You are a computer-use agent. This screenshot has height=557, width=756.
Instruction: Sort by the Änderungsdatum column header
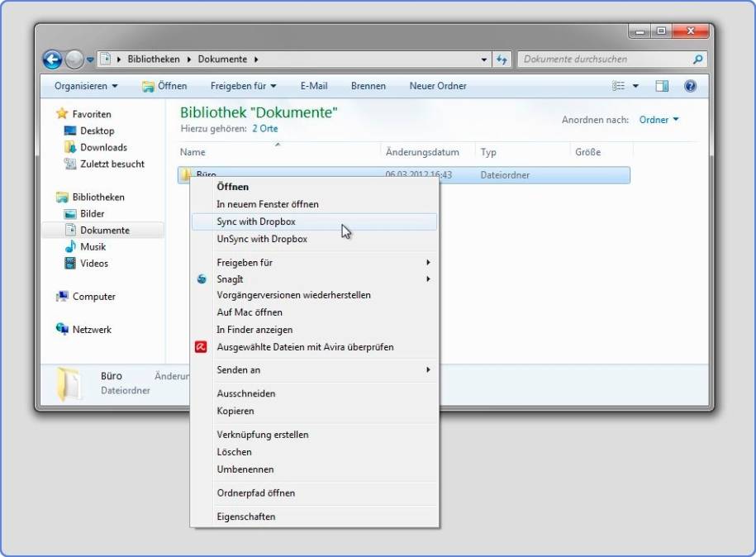coord(422,152)
